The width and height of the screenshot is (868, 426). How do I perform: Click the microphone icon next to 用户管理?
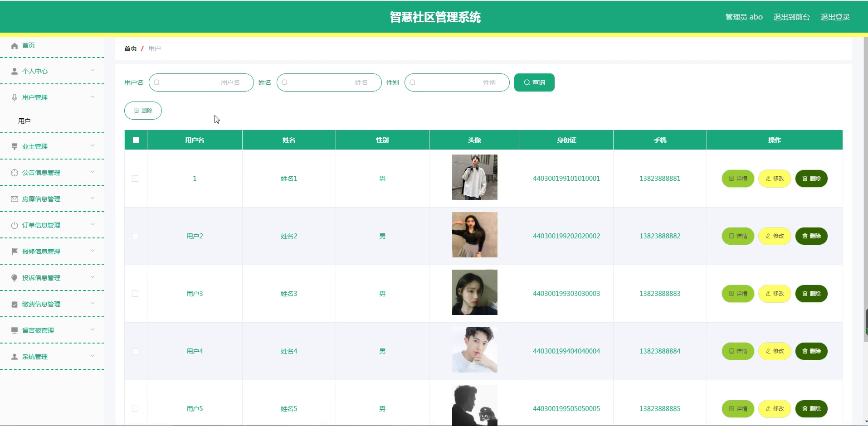(15, 97)
